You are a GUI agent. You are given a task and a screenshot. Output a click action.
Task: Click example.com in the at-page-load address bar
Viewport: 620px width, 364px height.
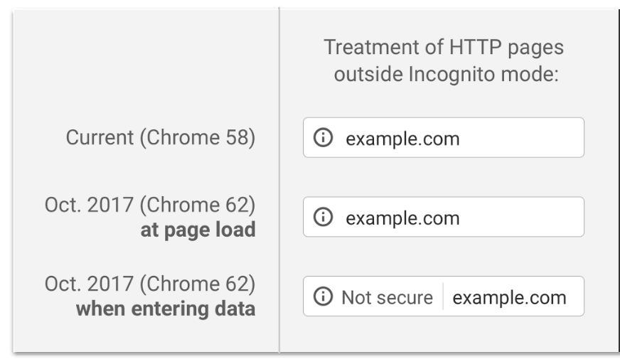click(x=402, y=218)
